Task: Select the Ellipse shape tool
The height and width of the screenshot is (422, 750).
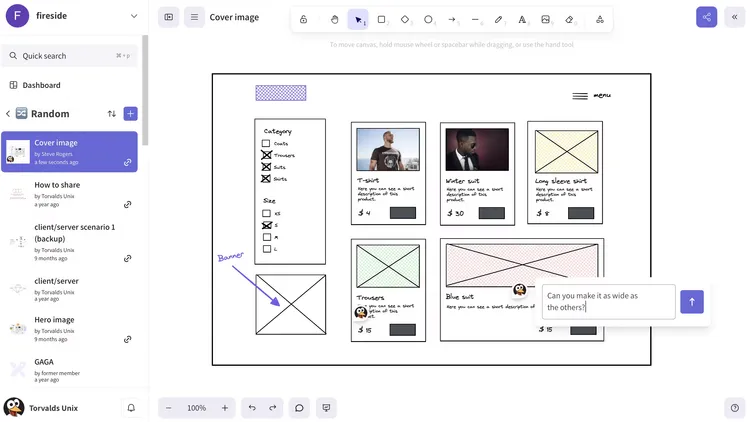Action: click(x=428, y=20)
